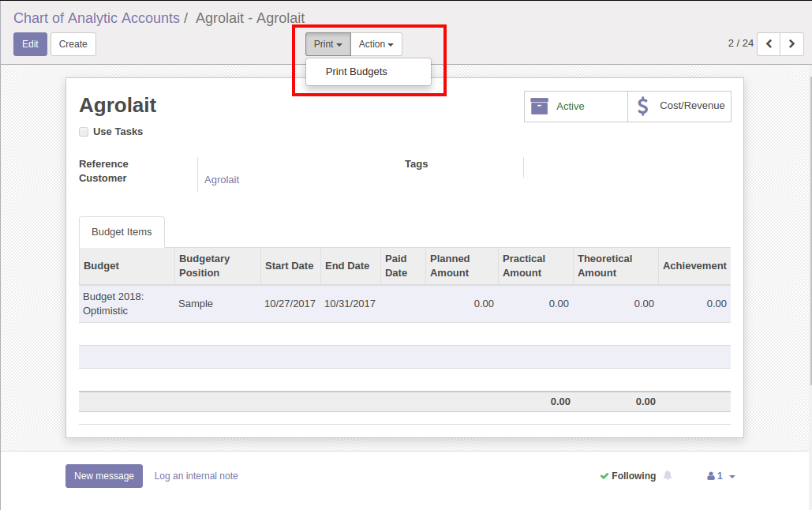
Task: Click the New message button
Action: point(104,476)
